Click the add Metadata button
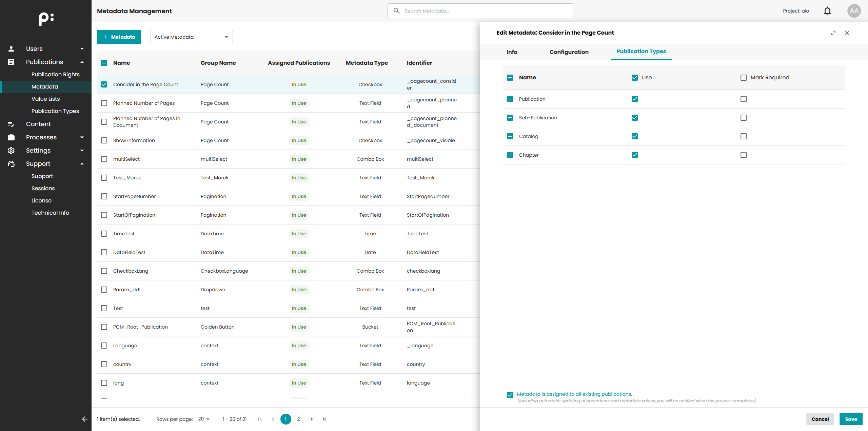The width and height of the screenshot is (868, 431). pos(119,37)
